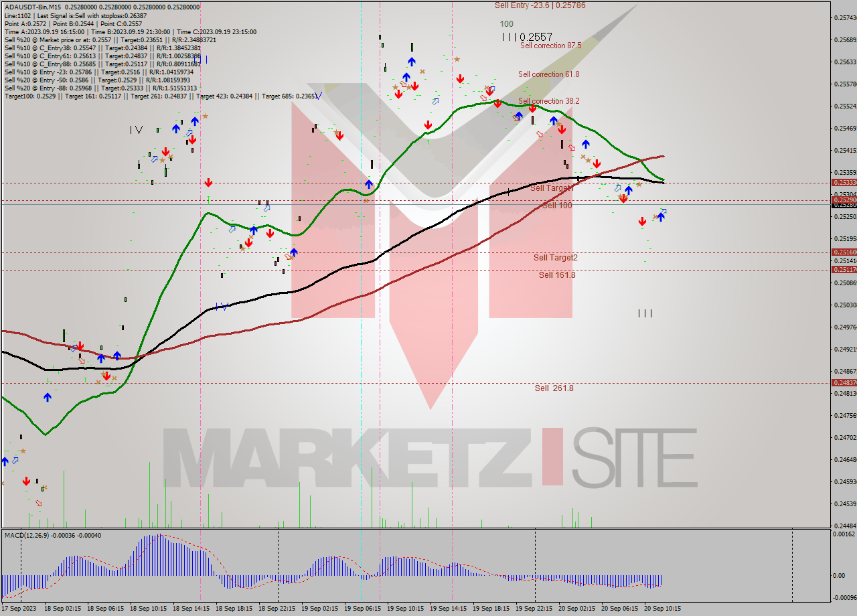Click the '19 Sep 06:15' time label

(x=363, y=609)
